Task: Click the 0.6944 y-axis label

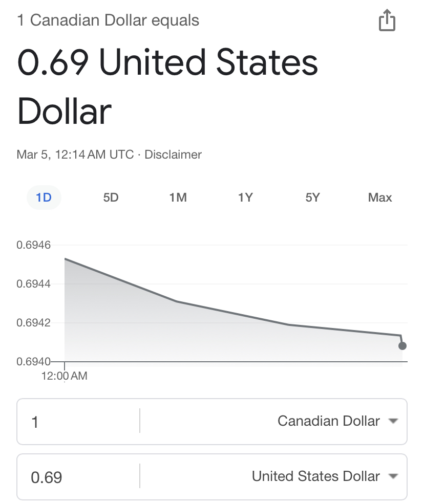Action: point(34,284)
